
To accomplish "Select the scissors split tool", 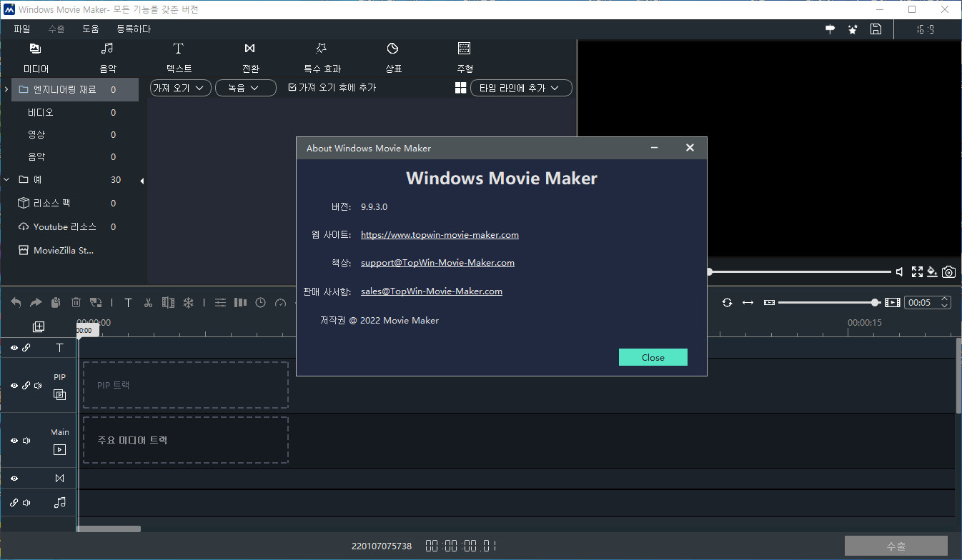I will click(x=148, y=303).
